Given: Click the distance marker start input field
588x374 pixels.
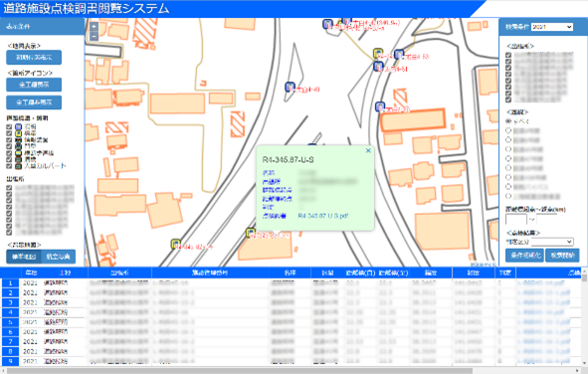Looking at the screenshot, I should (516, 219).
